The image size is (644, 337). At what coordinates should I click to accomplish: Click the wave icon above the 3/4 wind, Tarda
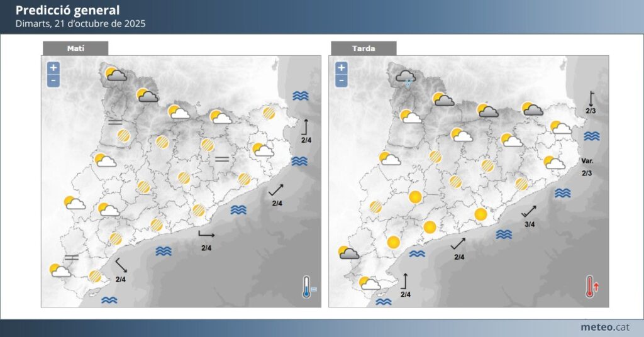click(x=563, y=193)
